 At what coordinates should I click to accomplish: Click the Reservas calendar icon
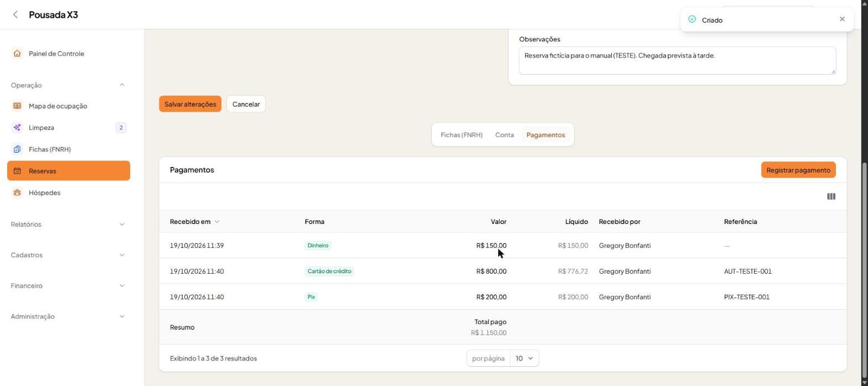tap(17, 171)
